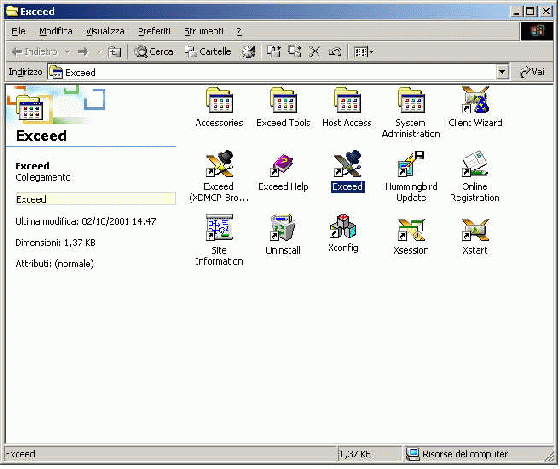560x469 pixels.
Task: Expand the address bar dropdown
Action: click(502, 72)
